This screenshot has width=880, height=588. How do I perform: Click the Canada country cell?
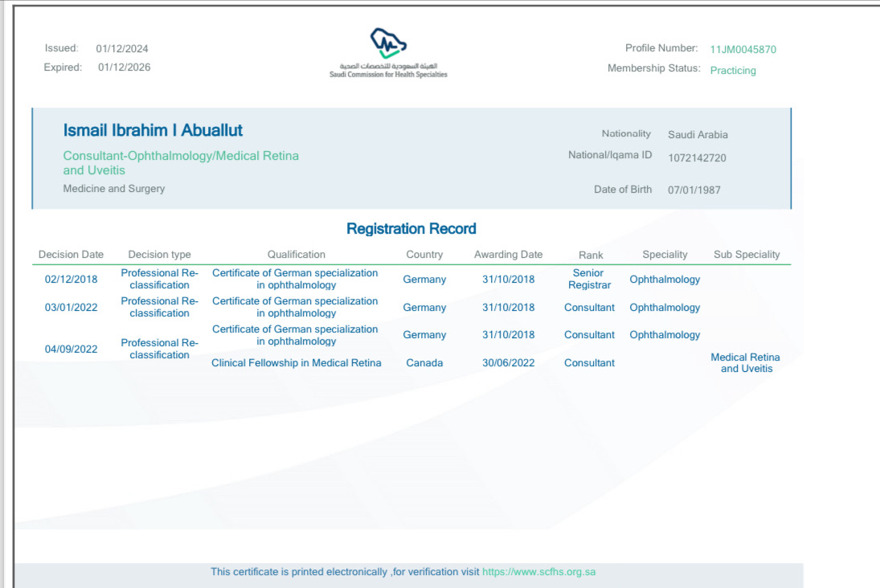[424, 363]
